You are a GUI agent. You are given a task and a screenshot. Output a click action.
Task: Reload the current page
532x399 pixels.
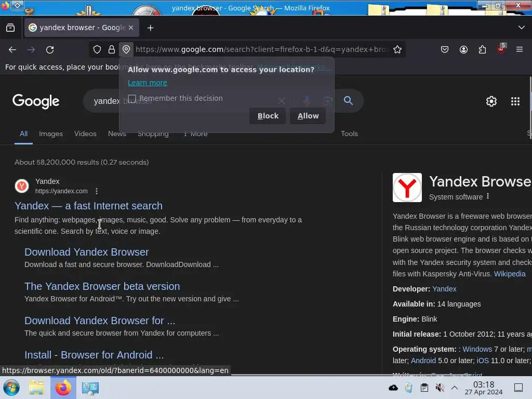click(50, 49)
